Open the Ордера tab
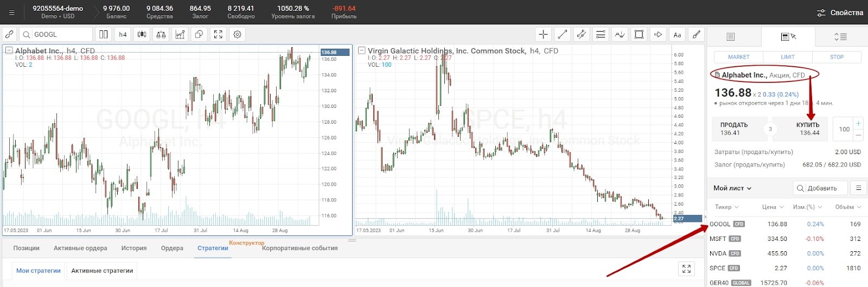The image size is (868, 287). point(172,248)
